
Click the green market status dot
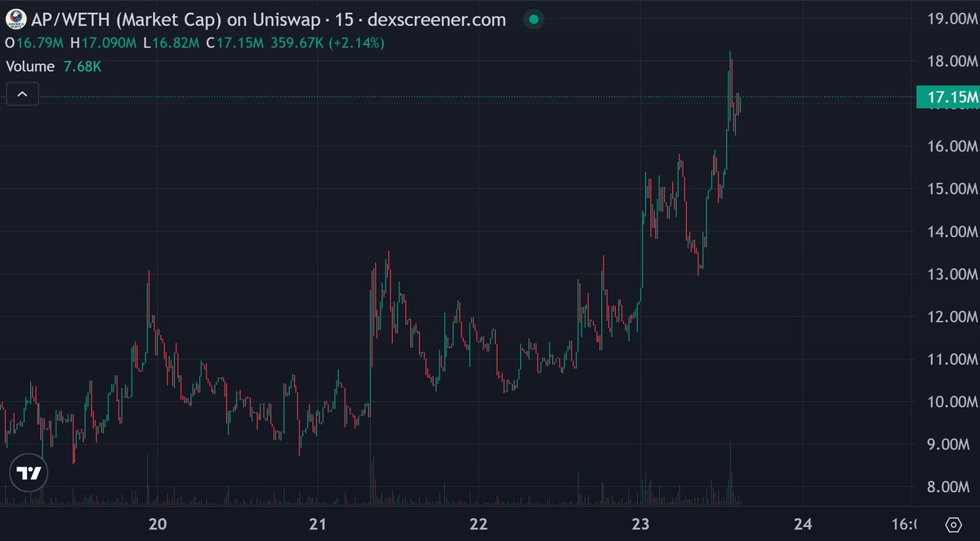click(x=533, y=20)
